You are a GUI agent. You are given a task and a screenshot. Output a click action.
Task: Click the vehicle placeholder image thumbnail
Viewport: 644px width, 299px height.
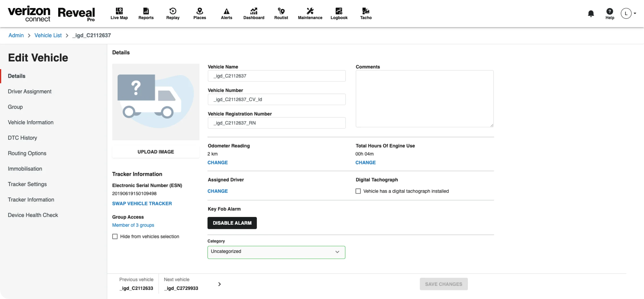(156, 102)
